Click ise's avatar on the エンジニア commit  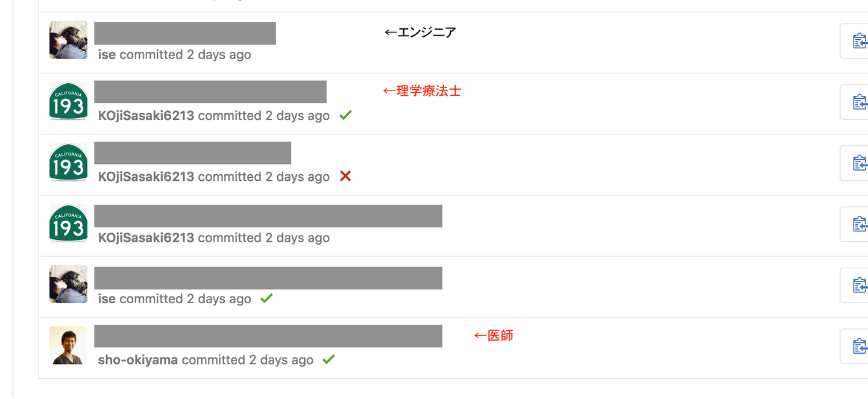(x=68, y=40)
